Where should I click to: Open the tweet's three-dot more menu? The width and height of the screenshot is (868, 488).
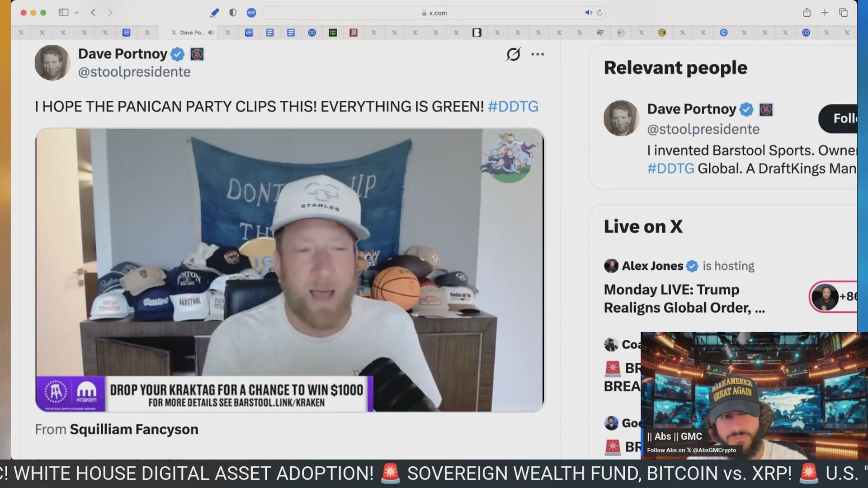click(538, 54)
